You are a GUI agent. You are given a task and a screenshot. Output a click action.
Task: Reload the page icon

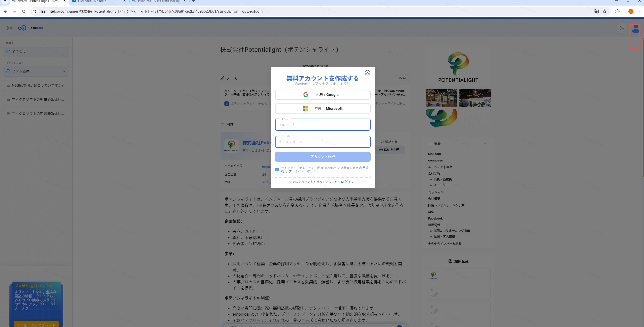click(24, 11)
